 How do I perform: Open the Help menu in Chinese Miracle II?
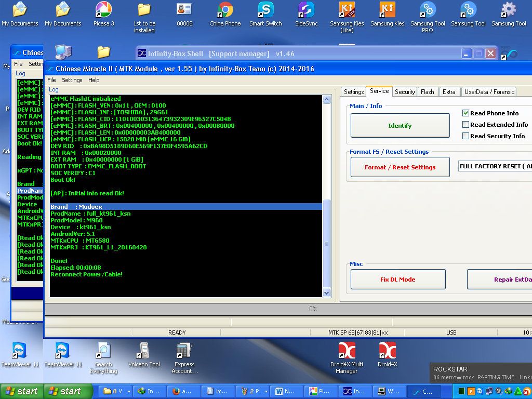click(94, 80)
